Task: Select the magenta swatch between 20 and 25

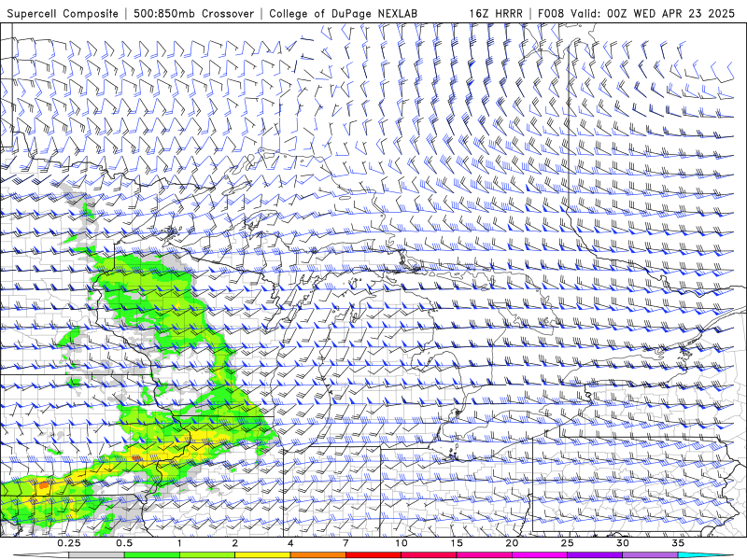Action: coord(540,555)
